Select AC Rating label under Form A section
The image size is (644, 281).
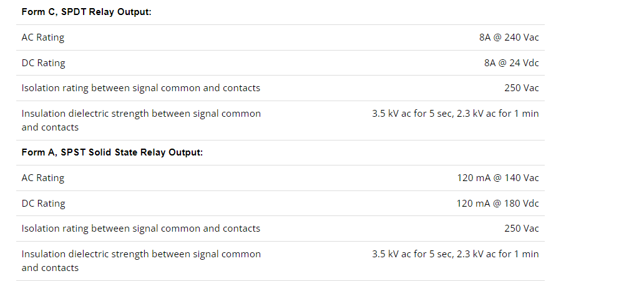(x=43, y=178)
